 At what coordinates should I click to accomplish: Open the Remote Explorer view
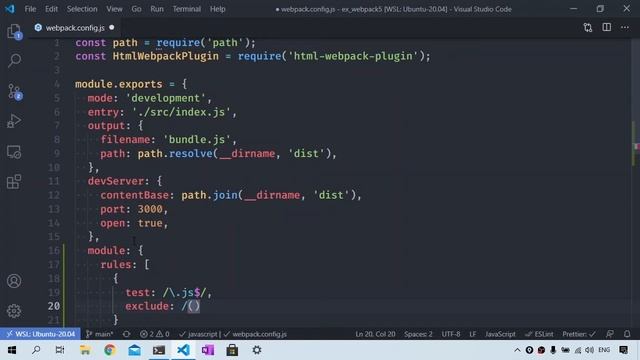point(14,152)
